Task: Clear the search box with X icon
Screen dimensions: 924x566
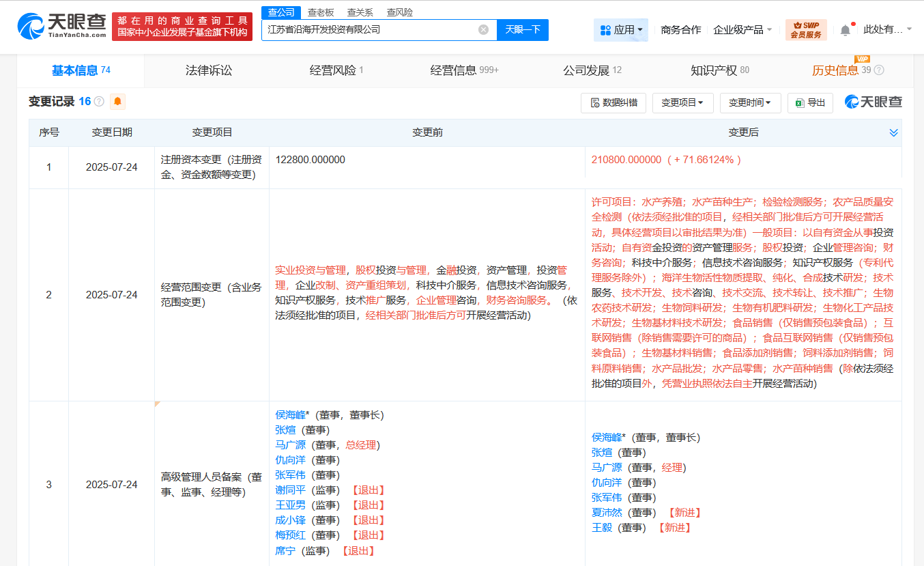Action: [483, 30]
